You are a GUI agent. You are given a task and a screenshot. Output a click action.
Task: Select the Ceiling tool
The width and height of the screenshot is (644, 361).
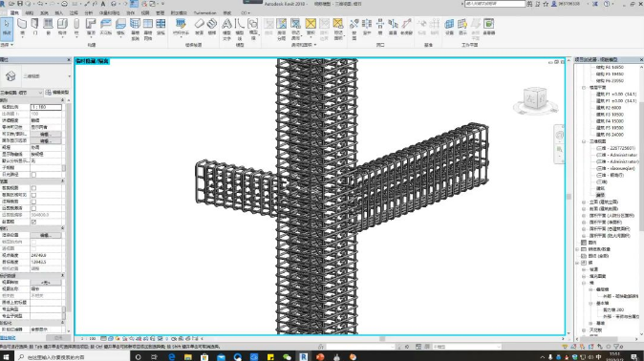pos(105,28)
